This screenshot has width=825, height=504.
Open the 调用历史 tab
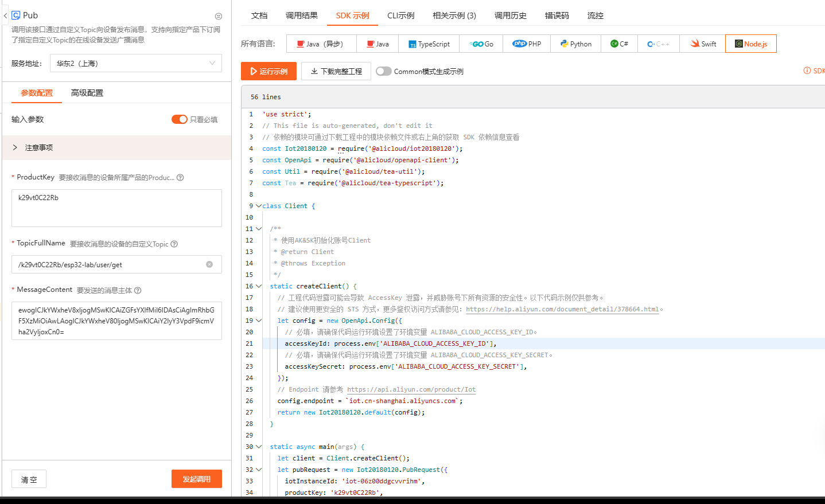pyautogui.click(x=510, y=15)
